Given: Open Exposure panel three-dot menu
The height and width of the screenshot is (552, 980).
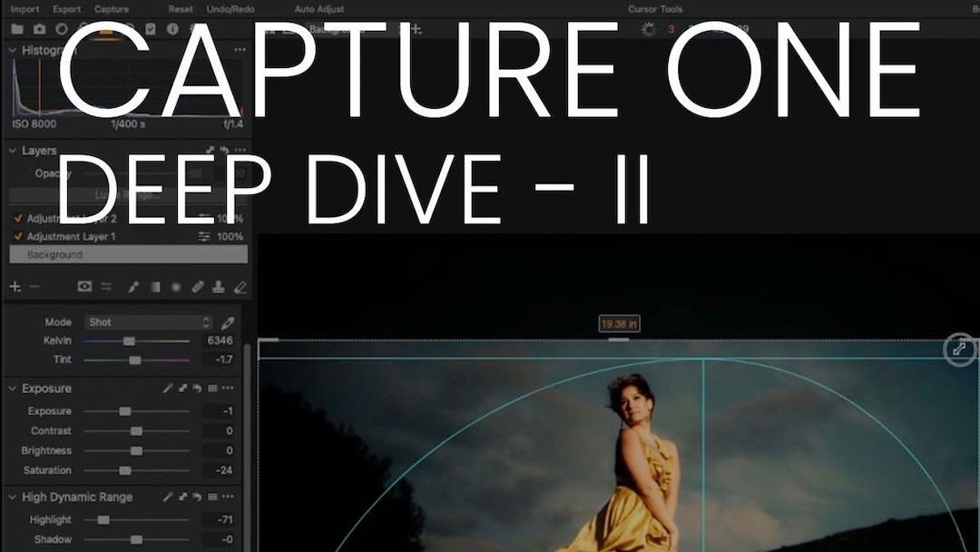Looking at the screenshot, I should coord(228,389).
